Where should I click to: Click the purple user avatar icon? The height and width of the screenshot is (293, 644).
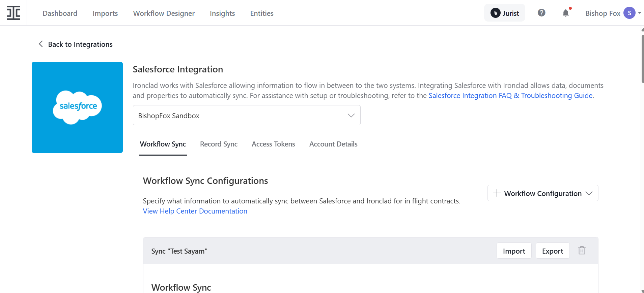point(629,13)
